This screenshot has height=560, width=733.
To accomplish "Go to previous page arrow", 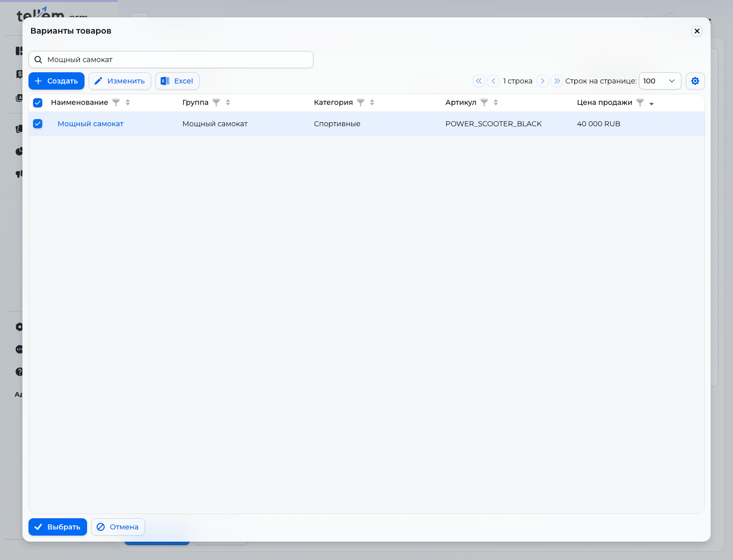I will pyautogui.click(x=493, y=81).
